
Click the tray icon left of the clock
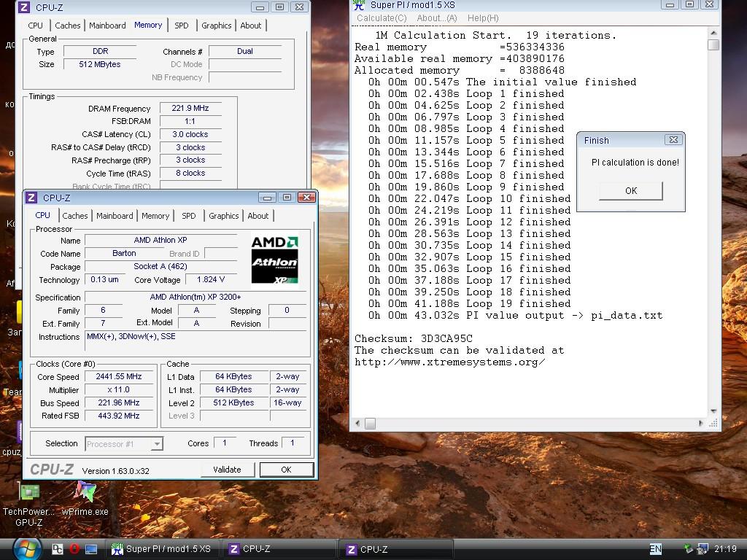[703, 549]
